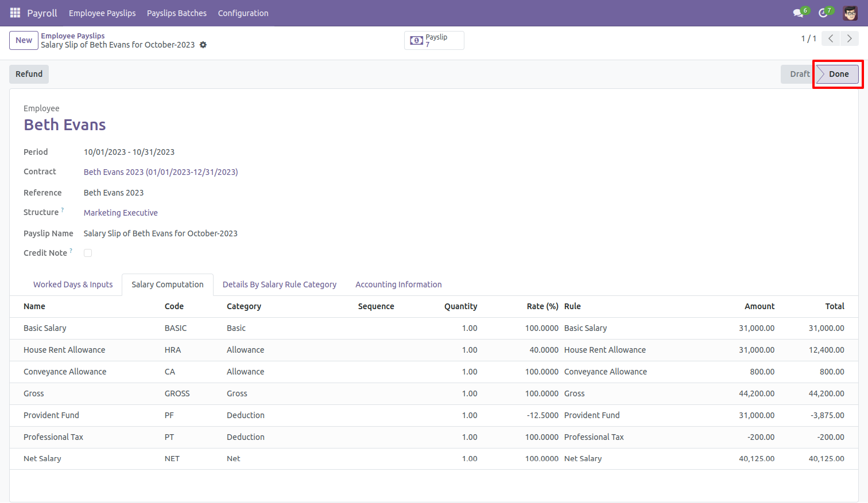The image size is (868, 503).
Task: Open the Marketing Executive structure link
Action: 121,213
